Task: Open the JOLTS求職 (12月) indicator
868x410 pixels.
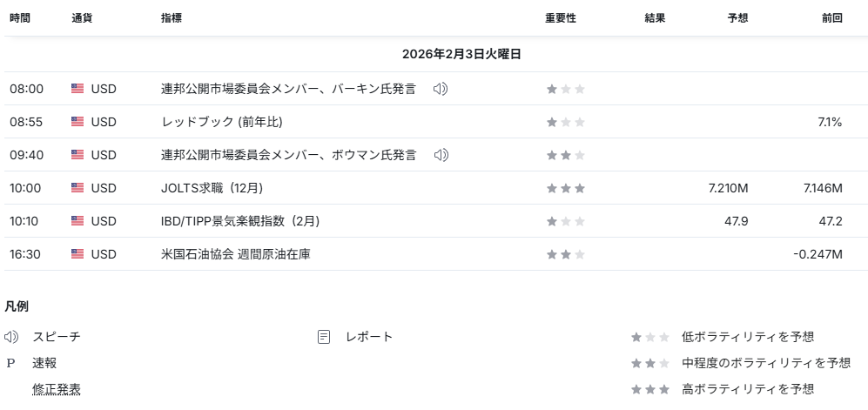Action: click(212, 188)
